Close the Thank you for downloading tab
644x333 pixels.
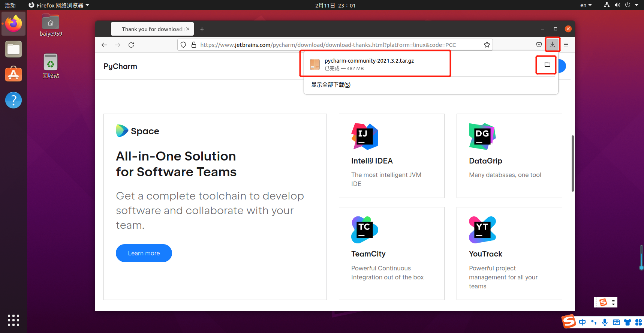pyautogui.click(x=188, y=29)
